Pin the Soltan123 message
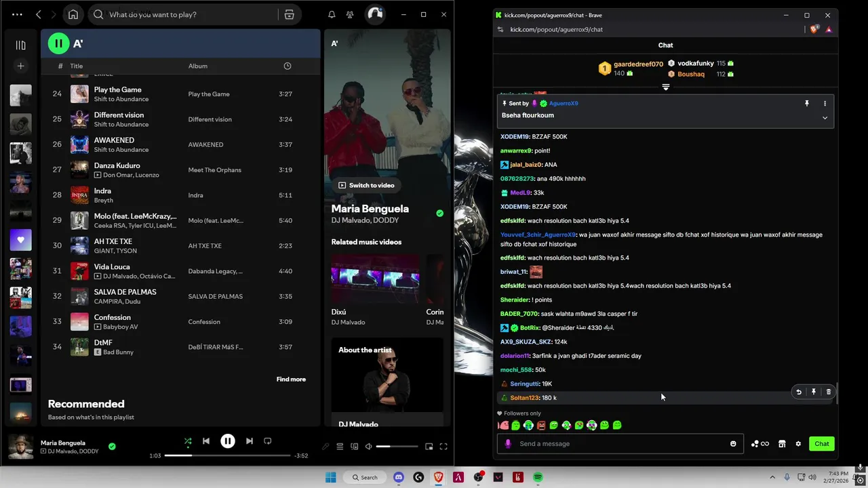 pyautogui.click(x=814, y=392)
